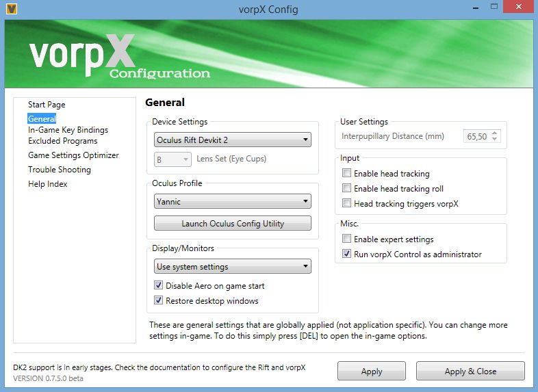
Task: Click the Lens Set (Eye Cups) label
Action: pos(231,159)
